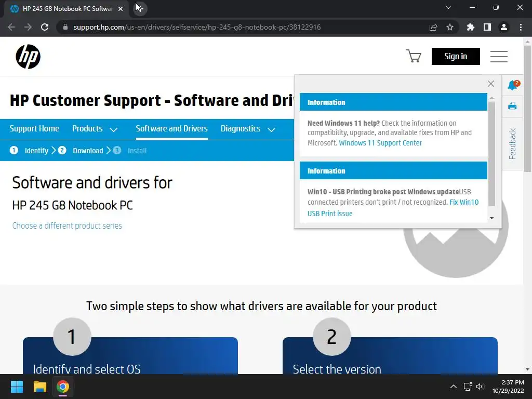This screenshot has height=399, width=532.
Task: Close the HP 245 G8 tab
Action: (x=121, y=9)
